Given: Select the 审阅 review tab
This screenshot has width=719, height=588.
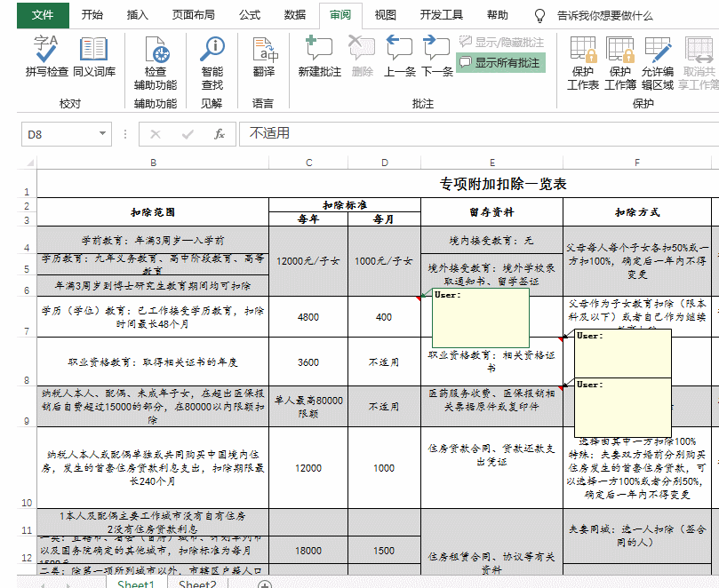Looking at the screenshot, I should (340, 15).
